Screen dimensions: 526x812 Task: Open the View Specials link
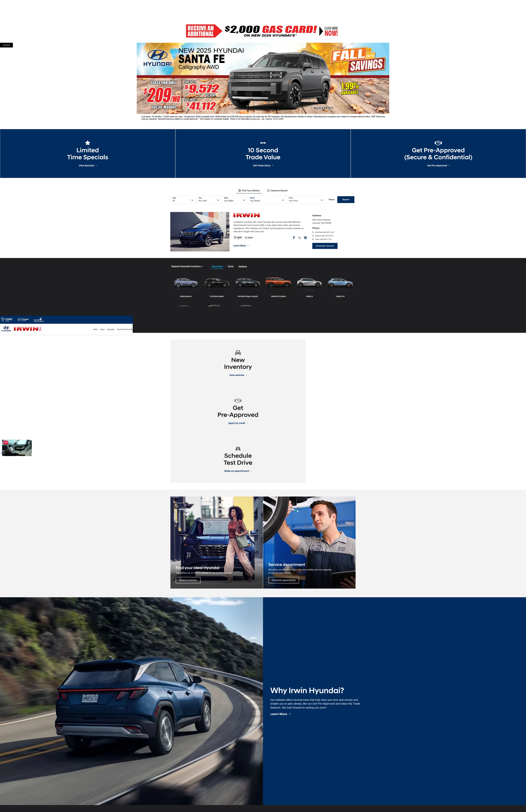tap(88, 165)
